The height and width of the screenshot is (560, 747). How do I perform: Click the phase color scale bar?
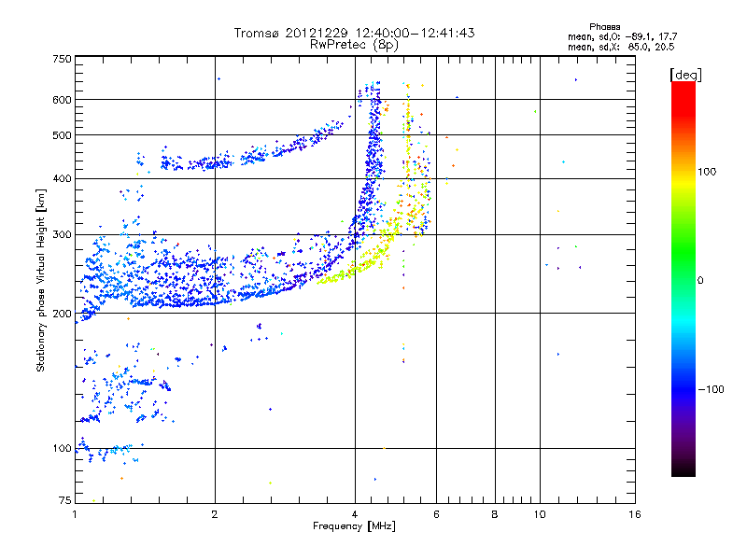click(x=684, y=279)
